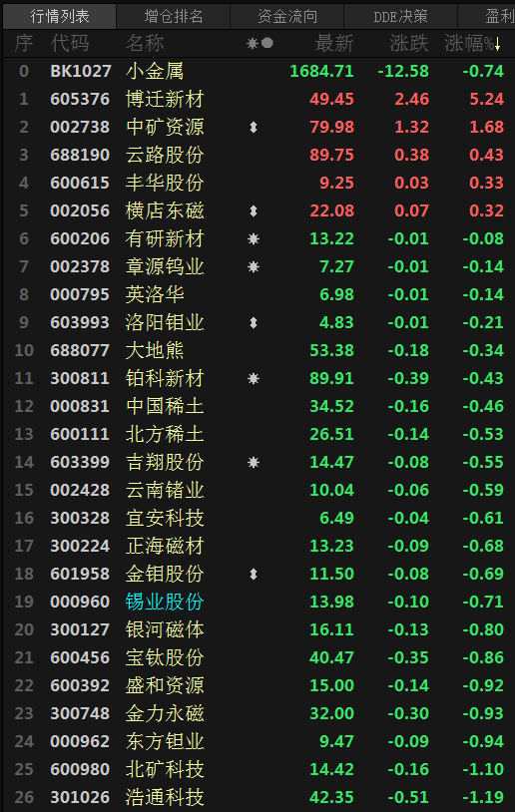Click the star marker on 章源钨业 row
This screenshot has width=515, height=812.
tap(254, 266)
